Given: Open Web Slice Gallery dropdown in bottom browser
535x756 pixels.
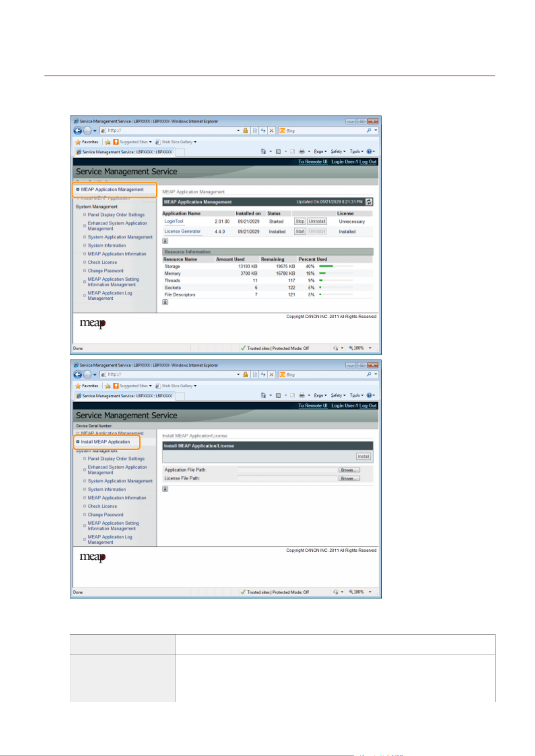Looking at the screenshot, I should tap(176, 386).
